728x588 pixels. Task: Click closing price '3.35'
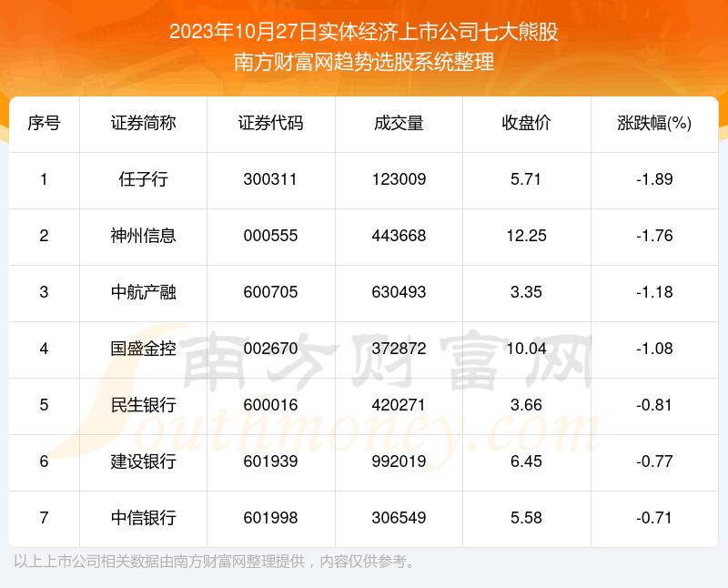pyautogui.click(x=526, y=292)
